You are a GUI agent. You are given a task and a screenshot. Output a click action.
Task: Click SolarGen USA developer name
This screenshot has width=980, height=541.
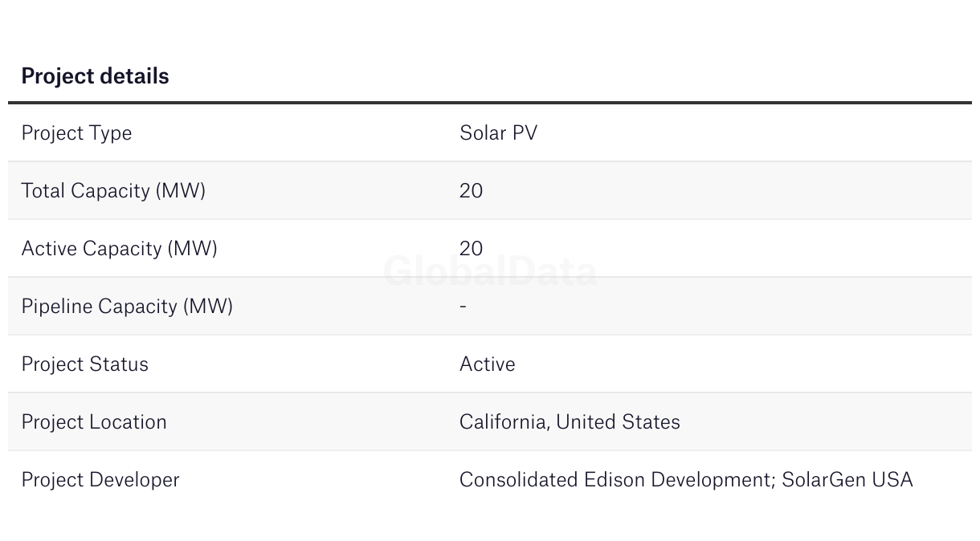[847, 480]
